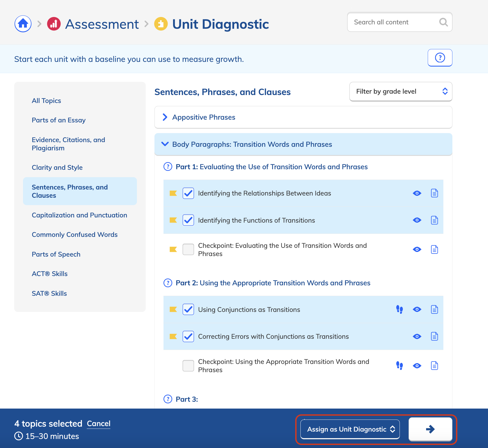Select Capitalization and Punctuation topic
This screenshot has height=448, width=488.
(x=79, y=215)
